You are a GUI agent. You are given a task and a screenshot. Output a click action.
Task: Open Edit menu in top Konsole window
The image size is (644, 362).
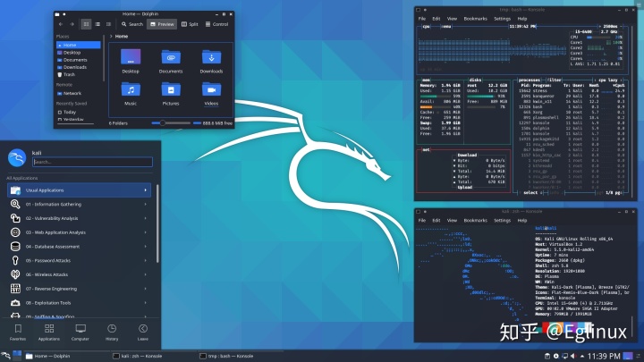click(436, 19)
